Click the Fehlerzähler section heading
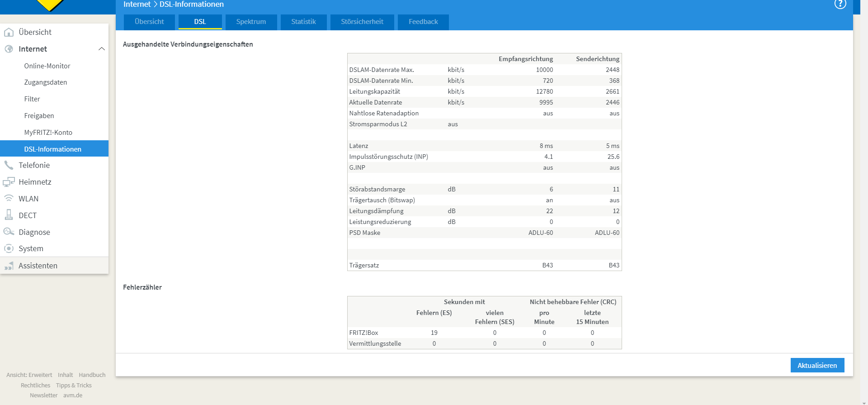Screen dimensions: 868x405 point(142,287)
